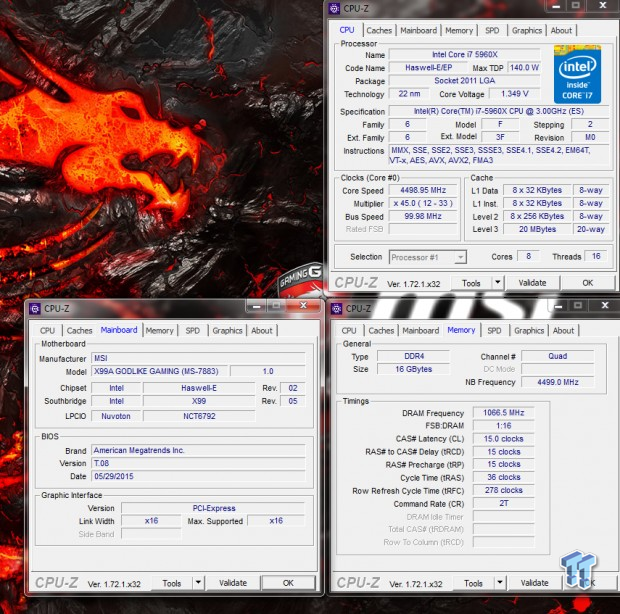Click the Max TDP value 140.0 W

click(524, 68)
